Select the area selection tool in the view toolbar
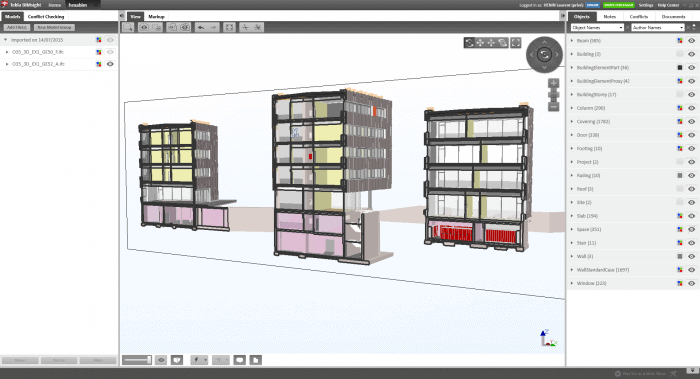The width and height of the screenshot is (700, 379). (x=128, y=27)
